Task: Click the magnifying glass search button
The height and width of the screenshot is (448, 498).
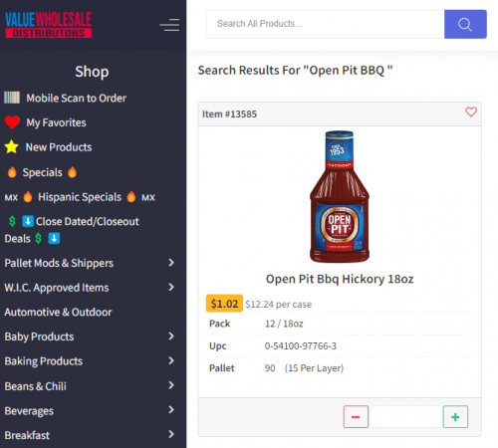Action: [x=465, y=24]
